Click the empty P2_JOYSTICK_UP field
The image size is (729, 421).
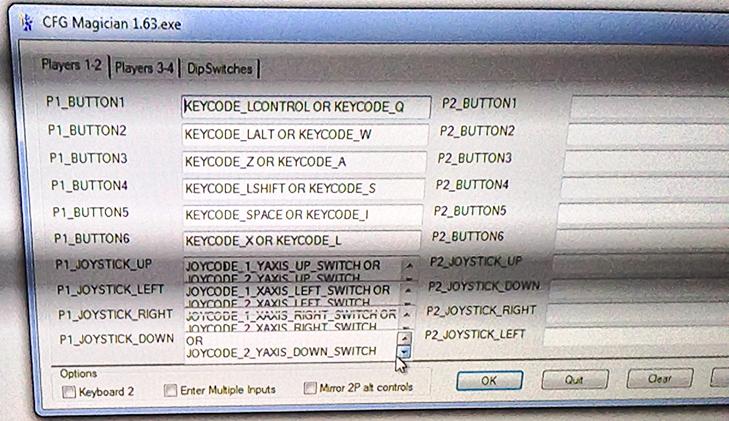point(640,263)
